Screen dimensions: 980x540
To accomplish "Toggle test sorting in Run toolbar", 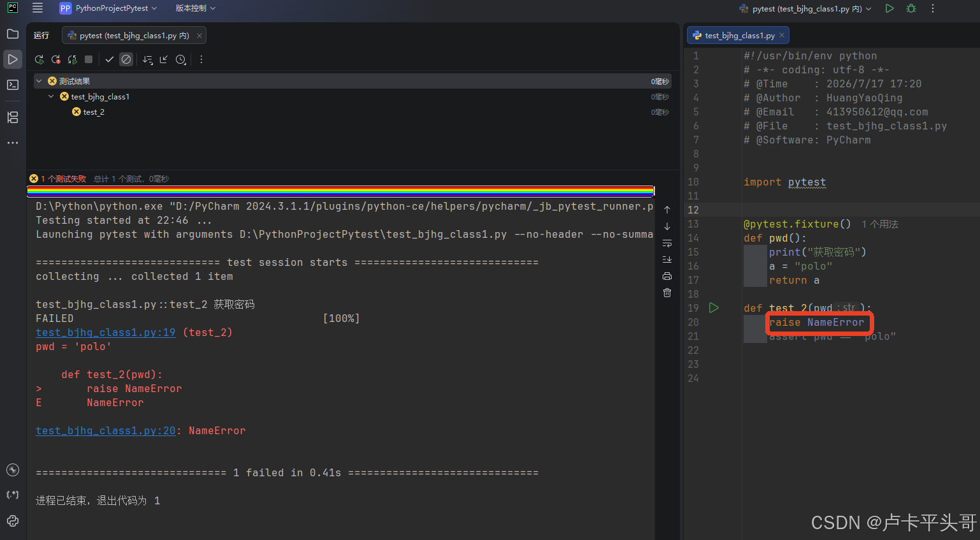I will click(148, 59).
